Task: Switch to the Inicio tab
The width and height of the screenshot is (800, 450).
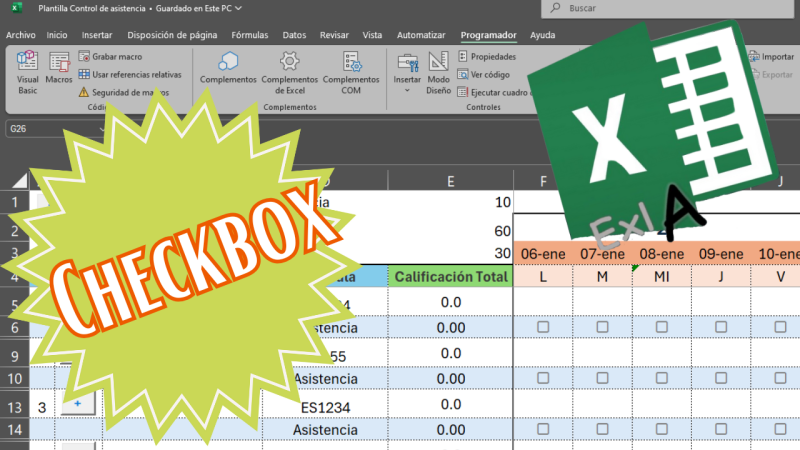Action: click(57, 35)
